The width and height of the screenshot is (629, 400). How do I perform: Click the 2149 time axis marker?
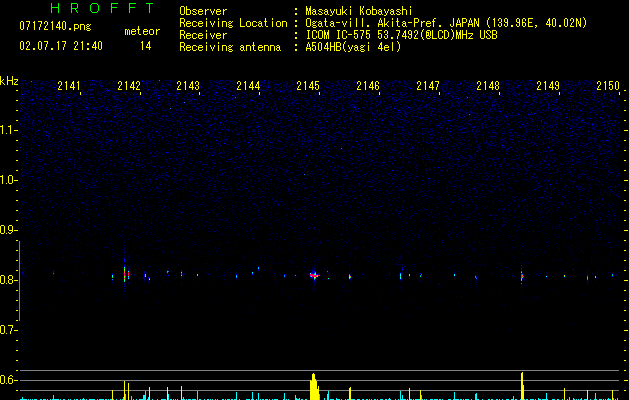(548, 86)
